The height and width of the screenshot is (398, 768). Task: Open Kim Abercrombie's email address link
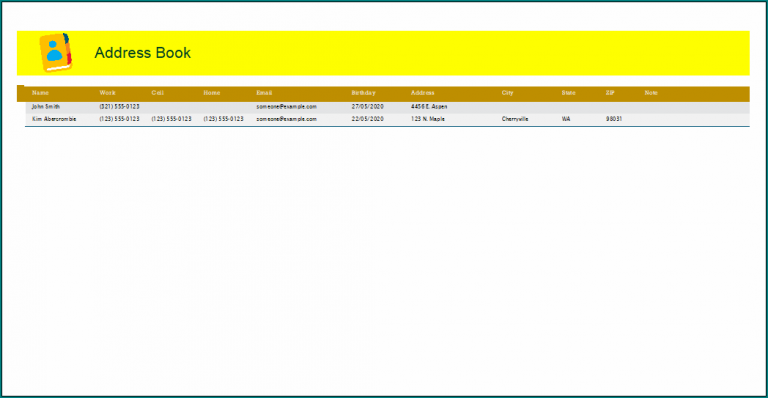[287, 119]
